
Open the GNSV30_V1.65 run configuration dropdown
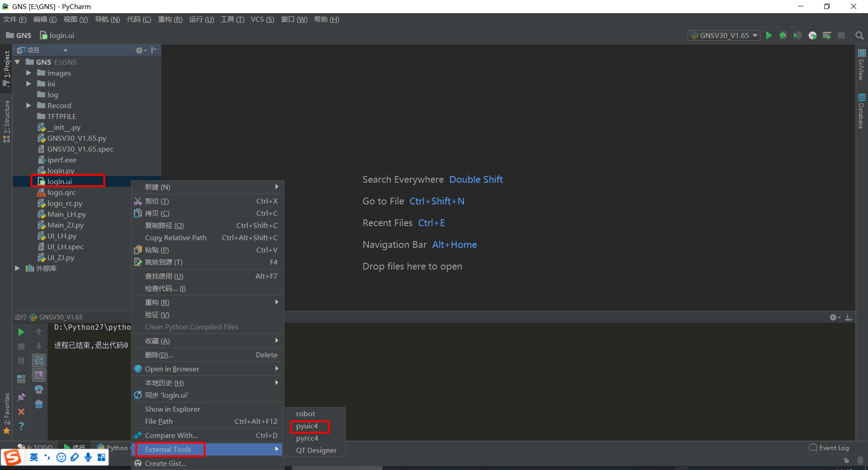coord(723,35)
